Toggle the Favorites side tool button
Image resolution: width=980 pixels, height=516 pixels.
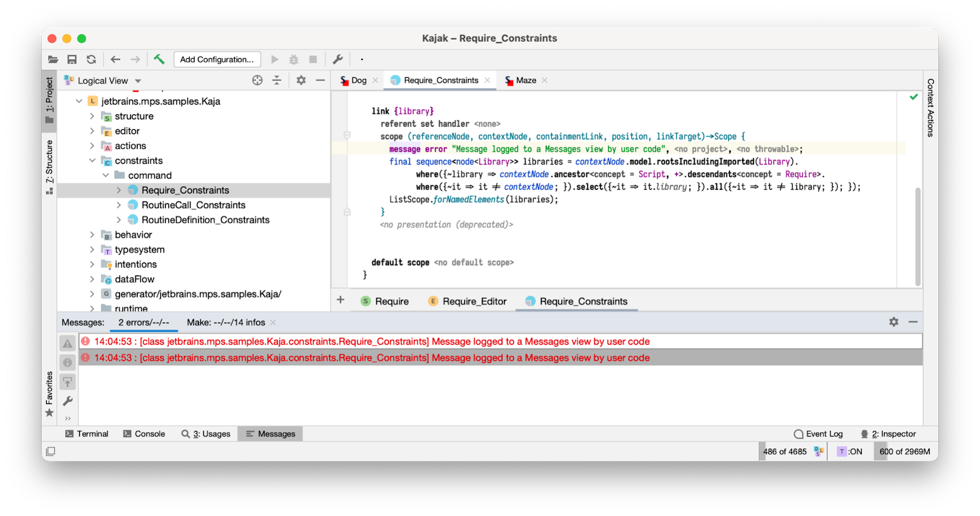[49, 394]
